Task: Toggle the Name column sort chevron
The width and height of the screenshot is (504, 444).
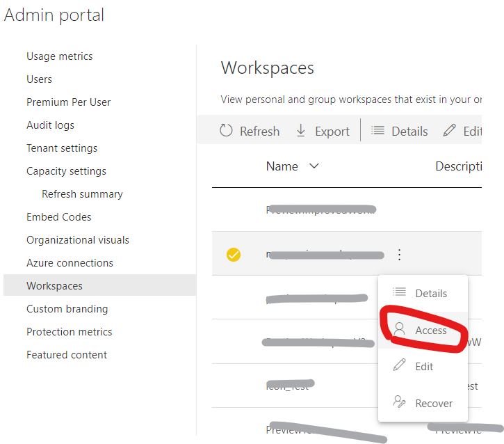Action: [314, 166]
